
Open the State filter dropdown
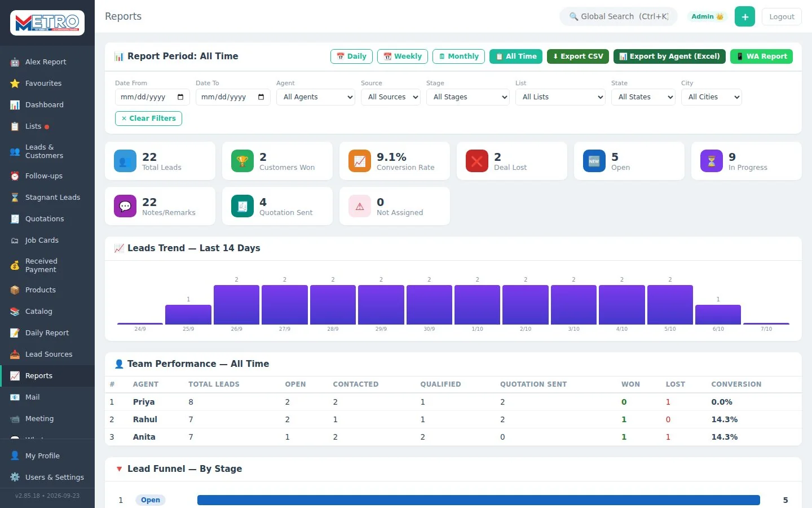pos(643,97)
